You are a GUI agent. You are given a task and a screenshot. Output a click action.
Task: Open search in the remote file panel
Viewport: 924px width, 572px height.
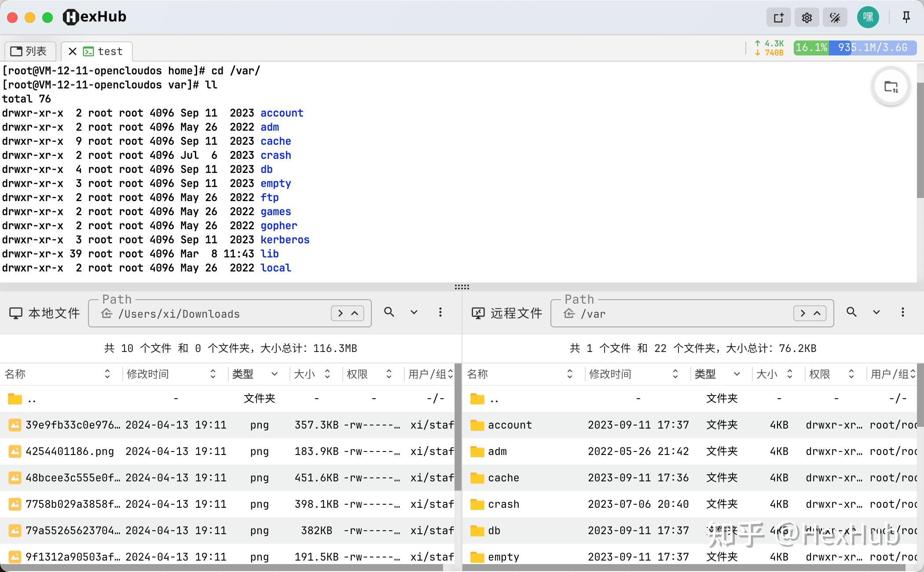coord(851,312)
